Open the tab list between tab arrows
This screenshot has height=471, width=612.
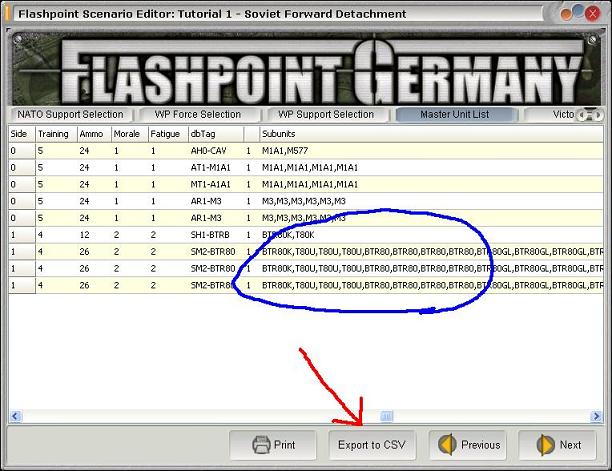click(590, 114)
